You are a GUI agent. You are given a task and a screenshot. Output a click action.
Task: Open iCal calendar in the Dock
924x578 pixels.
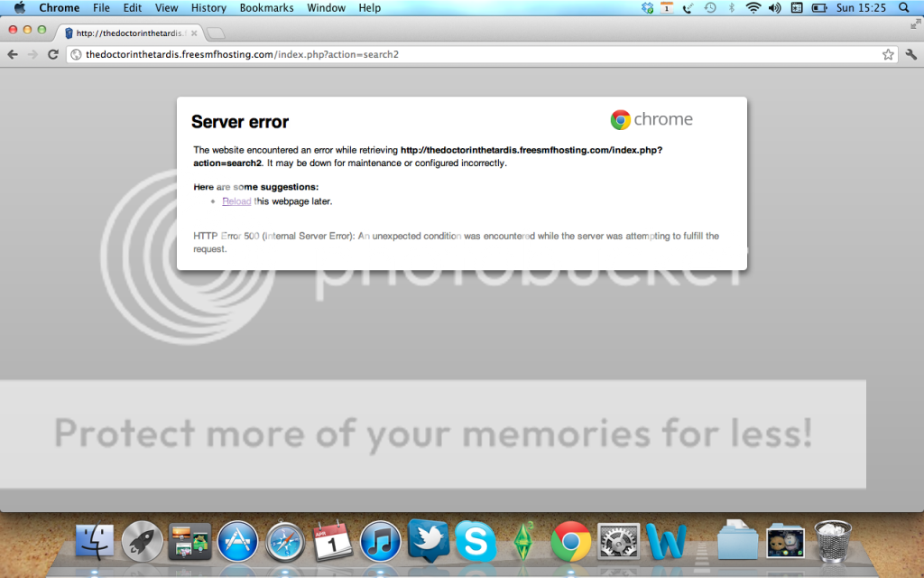(333, 540)
